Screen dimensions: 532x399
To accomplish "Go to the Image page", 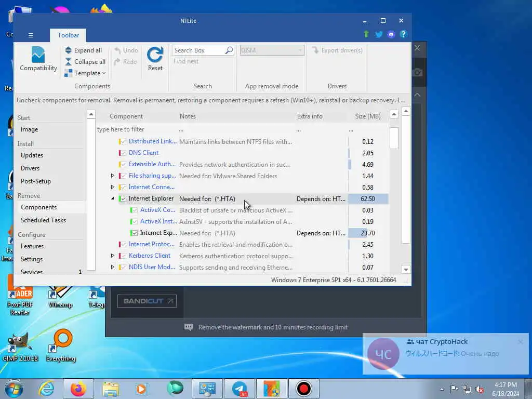I will coord(29,129).
